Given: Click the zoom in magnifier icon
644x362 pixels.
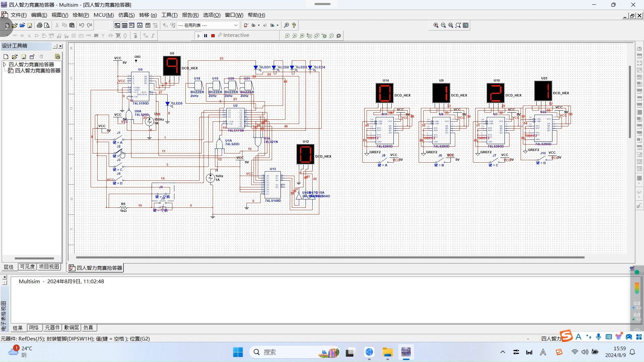Looking at the screenshot, I should pyautogui.click(x=436, y=25).
